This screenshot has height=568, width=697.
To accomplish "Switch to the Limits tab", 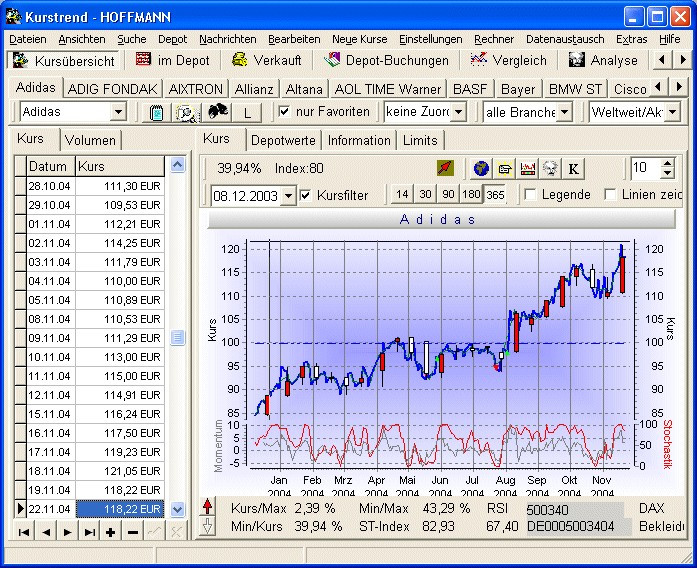I will 420,140.
